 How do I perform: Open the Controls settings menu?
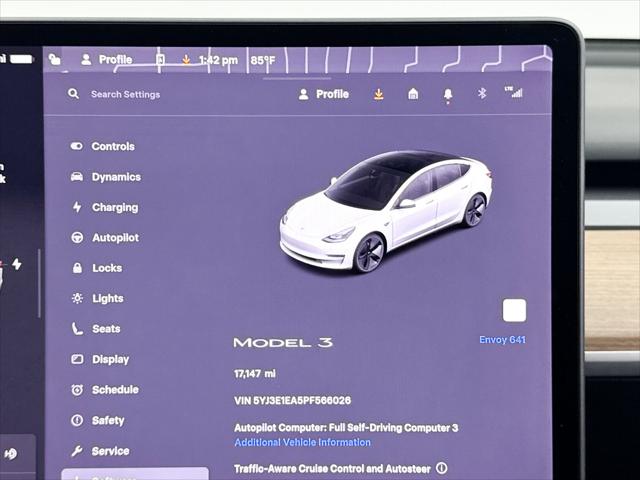click(x=103, y=146)
